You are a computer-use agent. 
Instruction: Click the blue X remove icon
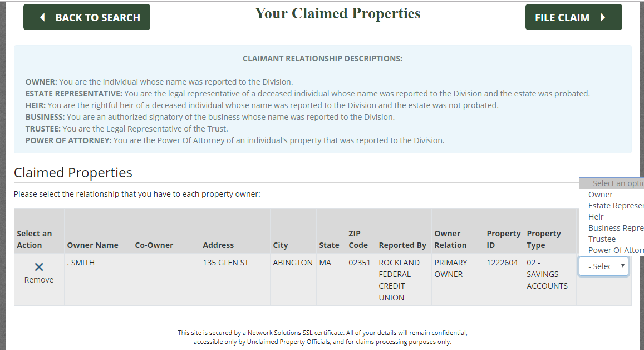pos(39,268)
